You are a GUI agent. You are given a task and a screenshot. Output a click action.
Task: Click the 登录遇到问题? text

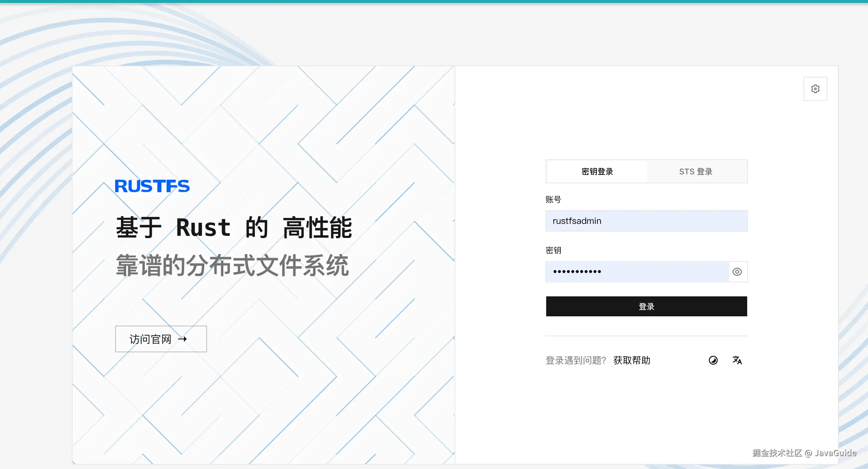576,360
